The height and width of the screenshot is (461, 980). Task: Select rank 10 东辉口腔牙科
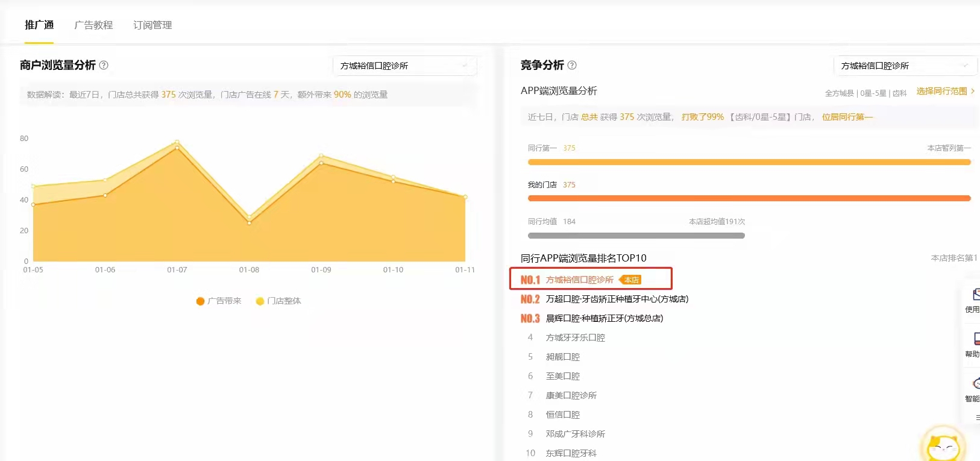(561, 453)
